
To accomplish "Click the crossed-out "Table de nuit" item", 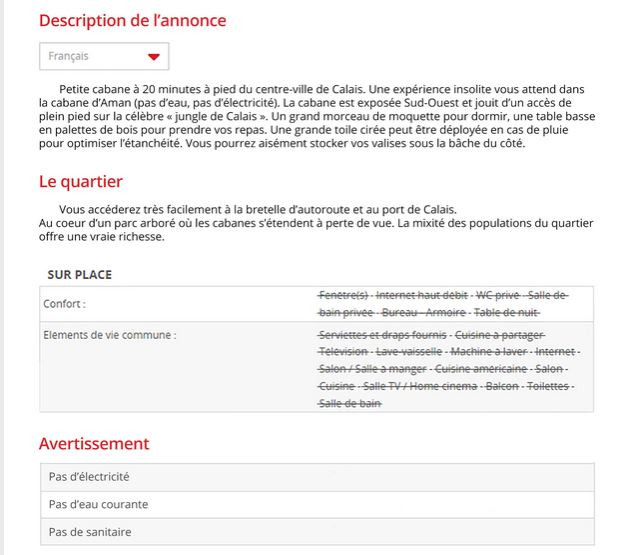I will [507, 312].
